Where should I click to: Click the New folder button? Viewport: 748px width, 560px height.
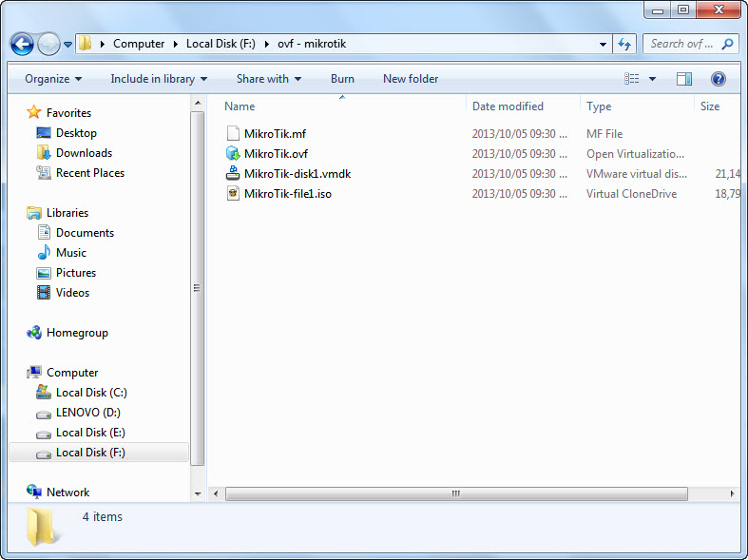coord(411,79)
